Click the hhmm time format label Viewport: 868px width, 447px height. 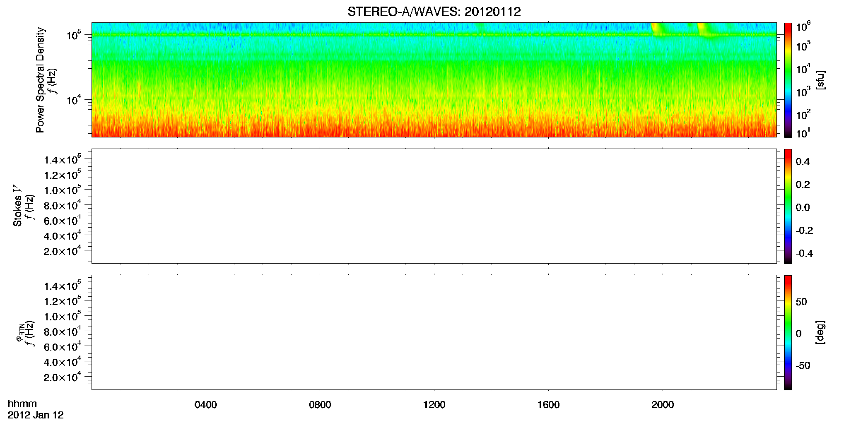tap(22, 404)
